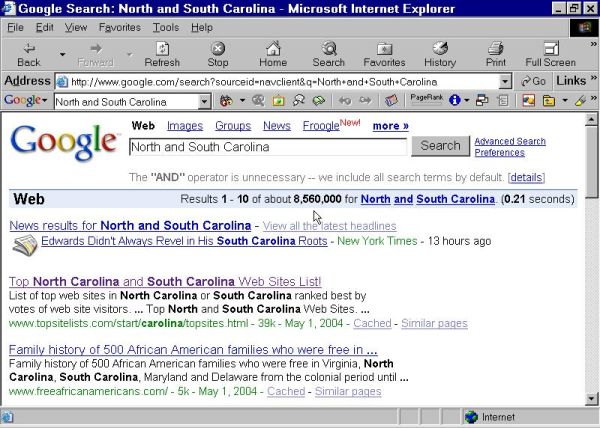This screenshot has height=428, width=600.
Task: Click the next search result arrow icon
Action: click(365, 101)
